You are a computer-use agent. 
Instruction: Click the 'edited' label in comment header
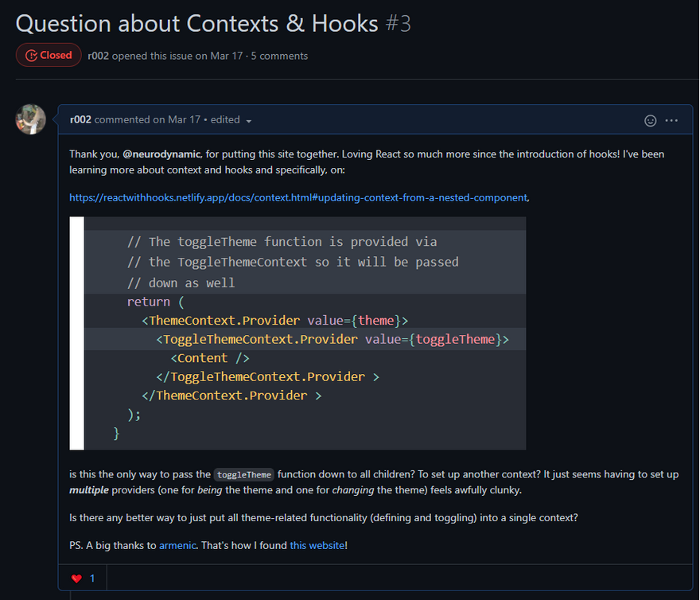pyautogui.click(x=225, y=119)
